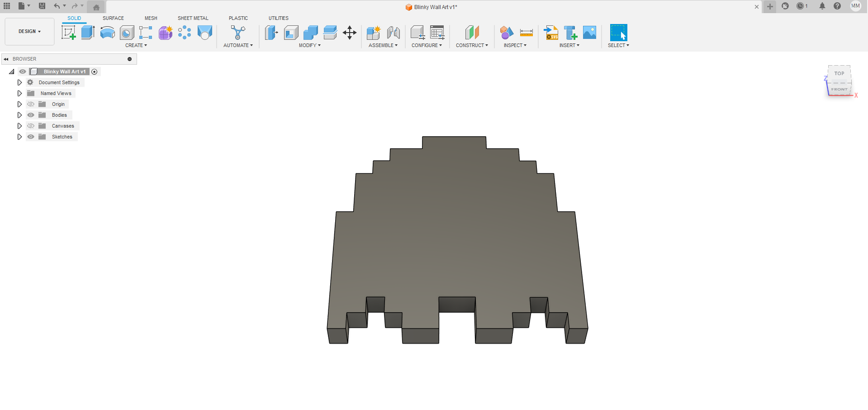Viewport: 868px width, 410px height.
Task: Select the Midplane construct tool
Action: tap(472, 33)
